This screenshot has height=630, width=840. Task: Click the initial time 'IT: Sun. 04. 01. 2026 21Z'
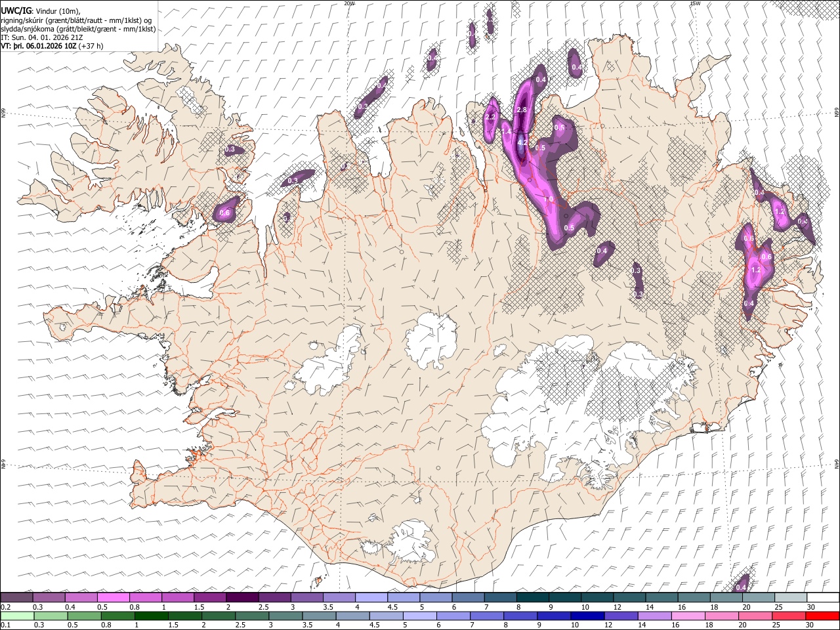(42, 37)
